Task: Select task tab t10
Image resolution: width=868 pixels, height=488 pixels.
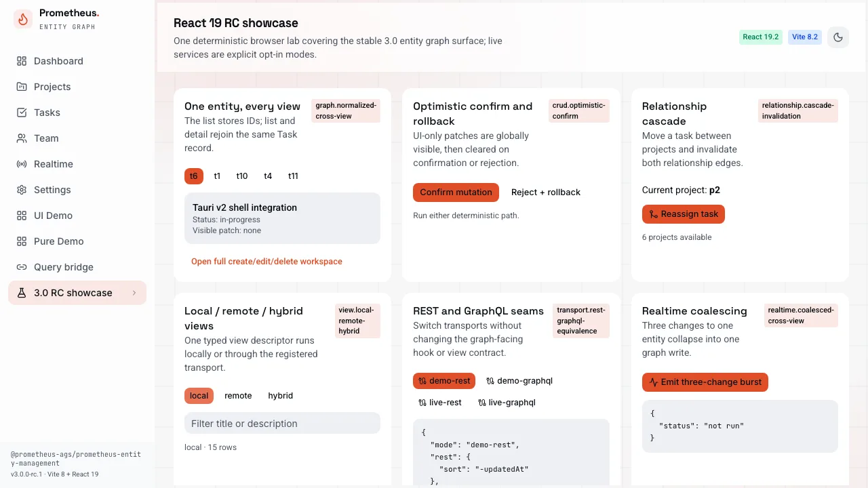Action: coord(242,176)
